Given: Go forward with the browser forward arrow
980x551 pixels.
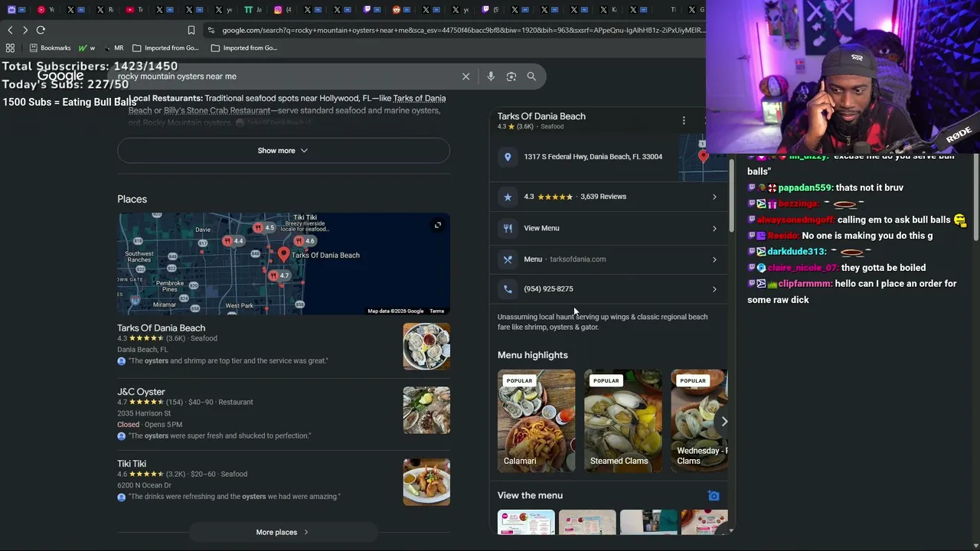Looking at the screenshot, I should point(25,30).
